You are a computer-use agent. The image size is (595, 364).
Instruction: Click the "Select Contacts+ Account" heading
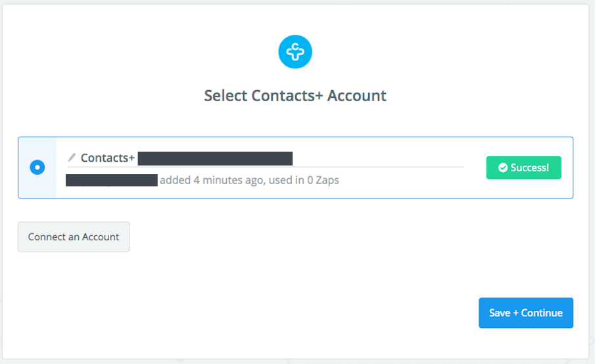click(295, 95)
